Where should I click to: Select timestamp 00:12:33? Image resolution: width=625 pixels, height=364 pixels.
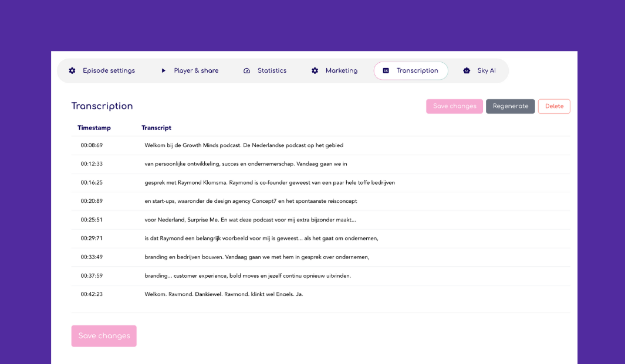pyautogui.click(x=92, y=164)
